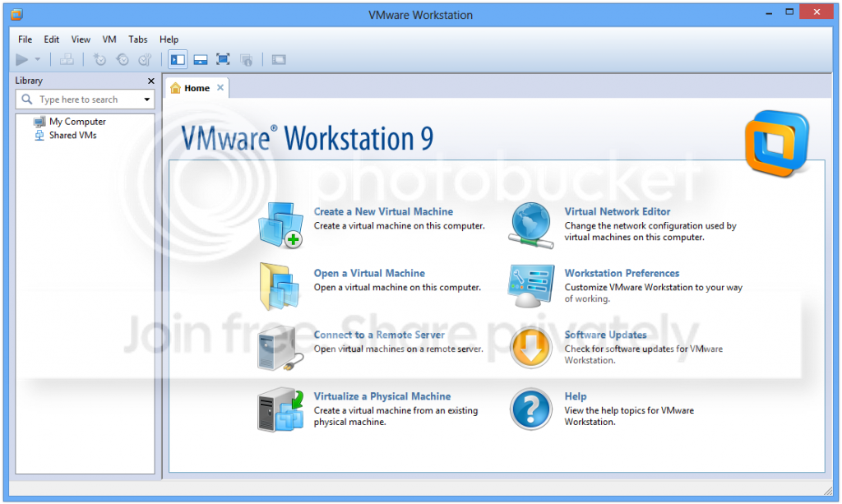Click the Software Updates download arrow icon
Image resolution: width=842 pixels, height=504 pixels.
point(530,348)
